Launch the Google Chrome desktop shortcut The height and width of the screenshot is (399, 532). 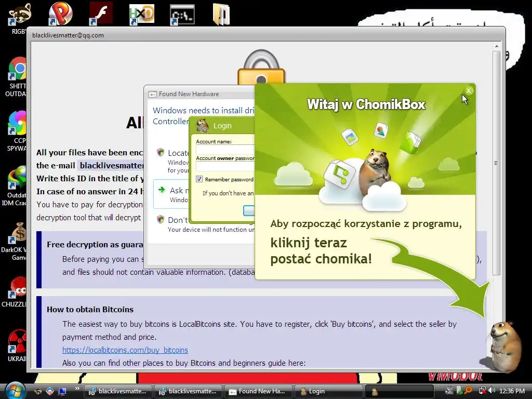(17, 68)
